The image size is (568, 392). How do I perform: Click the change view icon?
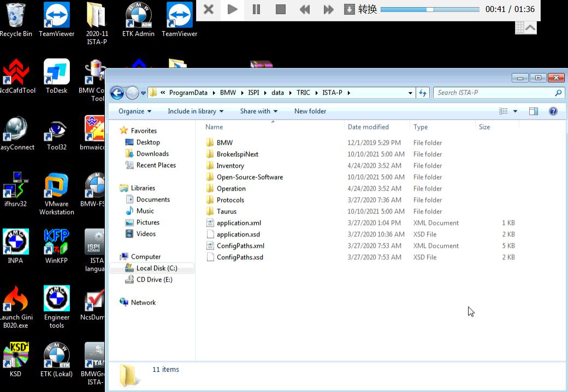pyautogui.click(x=504, y=111)
